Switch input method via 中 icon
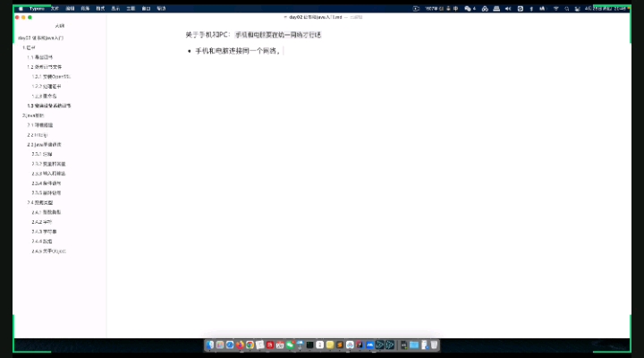Screen dimensions: 644x358 [x=455, y=9]
